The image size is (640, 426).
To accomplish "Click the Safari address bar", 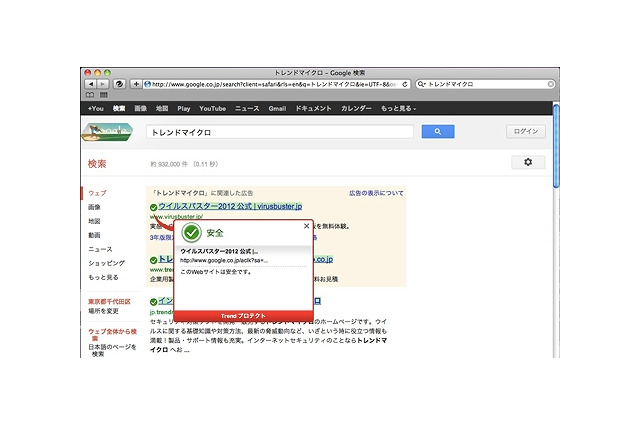I will click(x=276, y=84).
